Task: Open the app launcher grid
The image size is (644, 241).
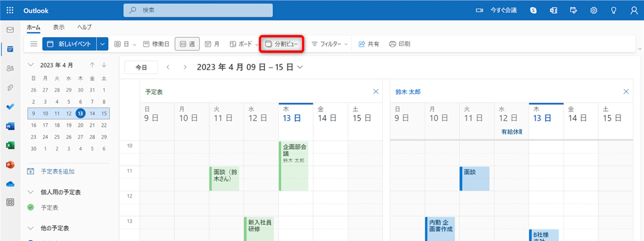Action: click(x=10, y=10)
